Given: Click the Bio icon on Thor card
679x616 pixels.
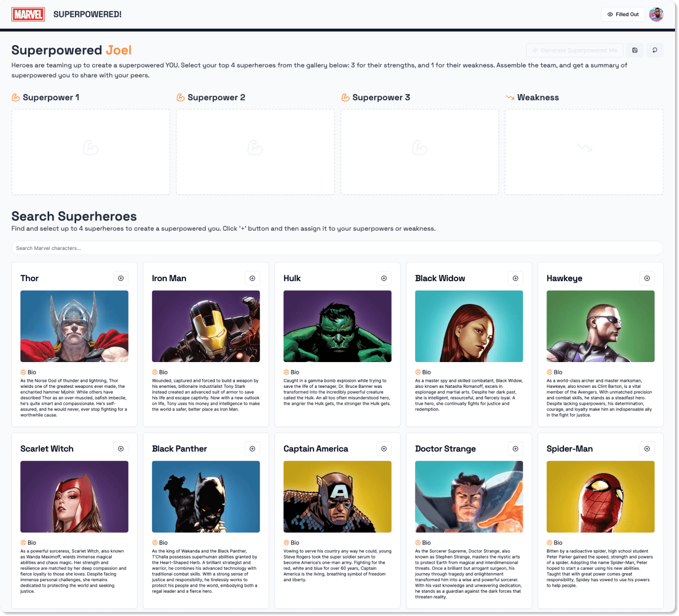Looking at the screenshot, I should coord(23,372).
